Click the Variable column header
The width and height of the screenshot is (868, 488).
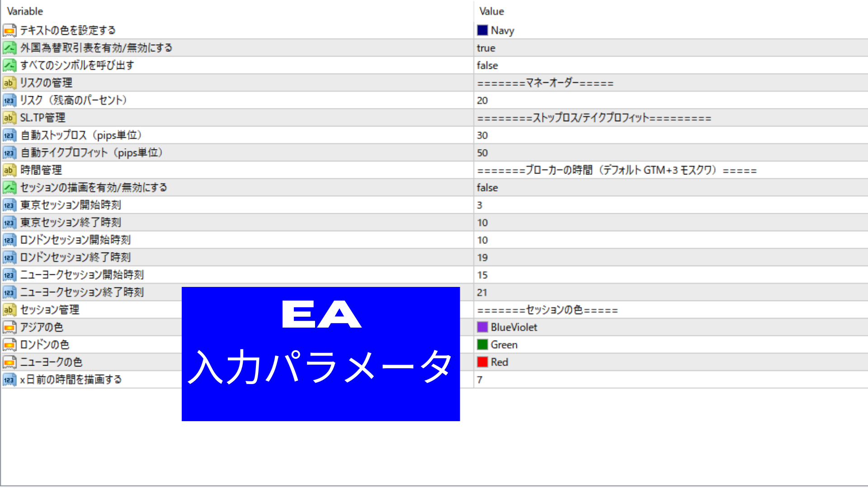point(25,11)
